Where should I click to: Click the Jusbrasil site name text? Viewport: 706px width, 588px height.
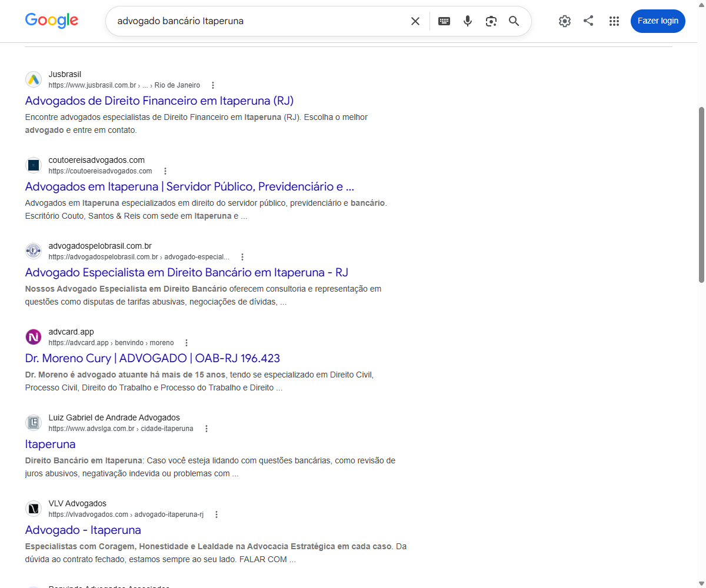pyautogui.click(x=65, y=74)
